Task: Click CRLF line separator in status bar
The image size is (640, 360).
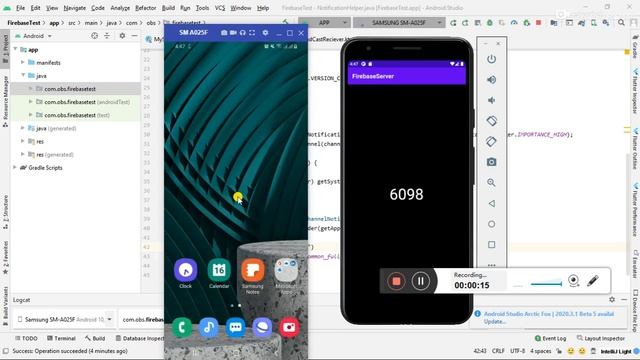Action: click(x=498, y=351)
